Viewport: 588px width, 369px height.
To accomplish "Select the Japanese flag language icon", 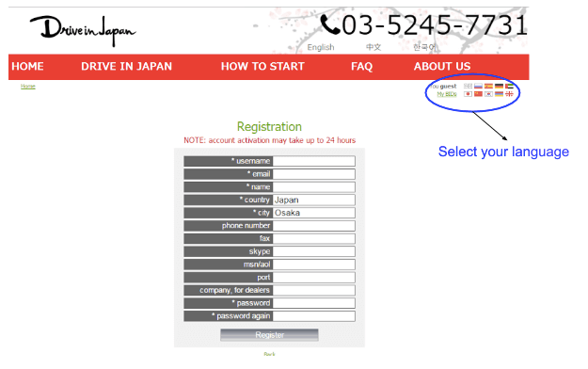I will pos(468,94).
